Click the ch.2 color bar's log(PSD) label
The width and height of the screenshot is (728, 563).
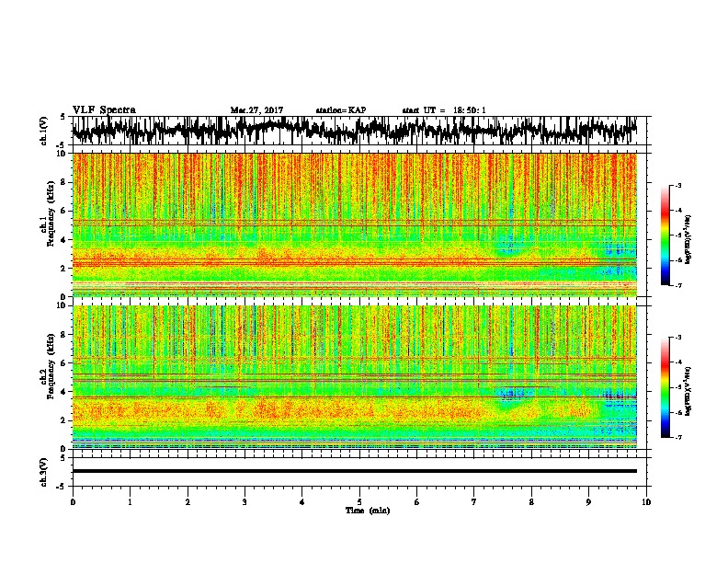[688, 390]
